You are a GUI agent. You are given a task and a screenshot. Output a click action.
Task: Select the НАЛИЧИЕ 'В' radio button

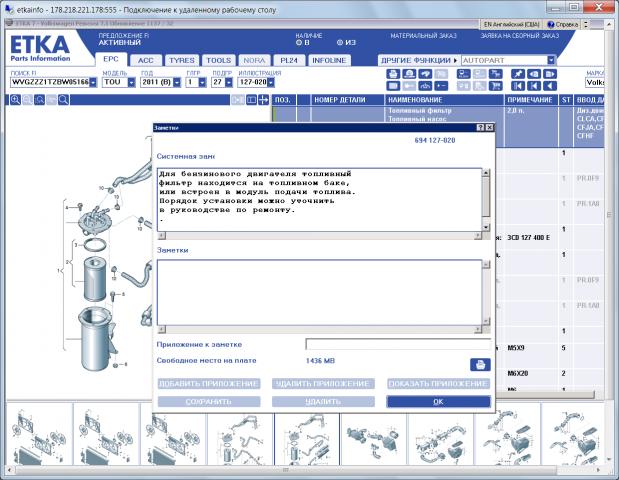click(x=299, y=43)
